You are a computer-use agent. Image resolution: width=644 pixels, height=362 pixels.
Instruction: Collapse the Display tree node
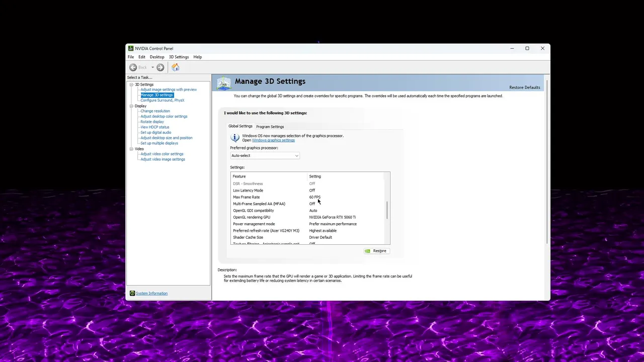coord(131,106)
